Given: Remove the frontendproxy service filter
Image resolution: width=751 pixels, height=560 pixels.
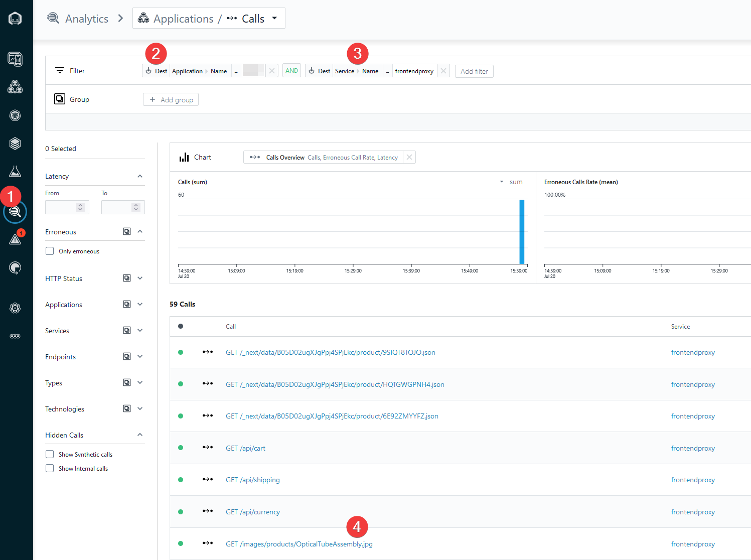Looking at the screenshot, I should (443, 71).
